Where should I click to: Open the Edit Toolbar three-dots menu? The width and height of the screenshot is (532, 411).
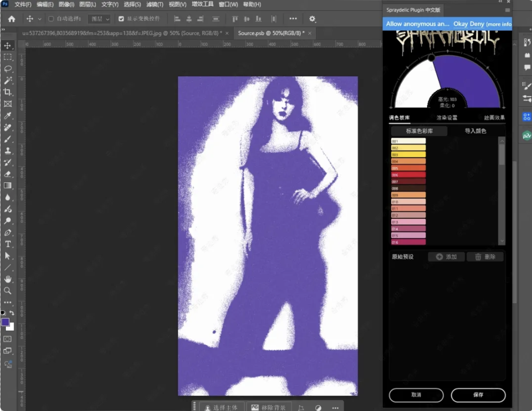[x=7, y=302]
